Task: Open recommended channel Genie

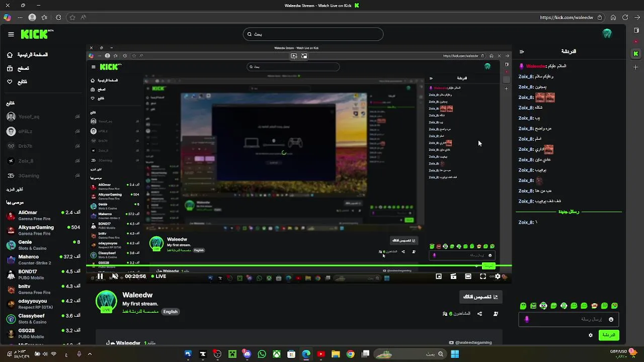Action: tap(43, 245)
